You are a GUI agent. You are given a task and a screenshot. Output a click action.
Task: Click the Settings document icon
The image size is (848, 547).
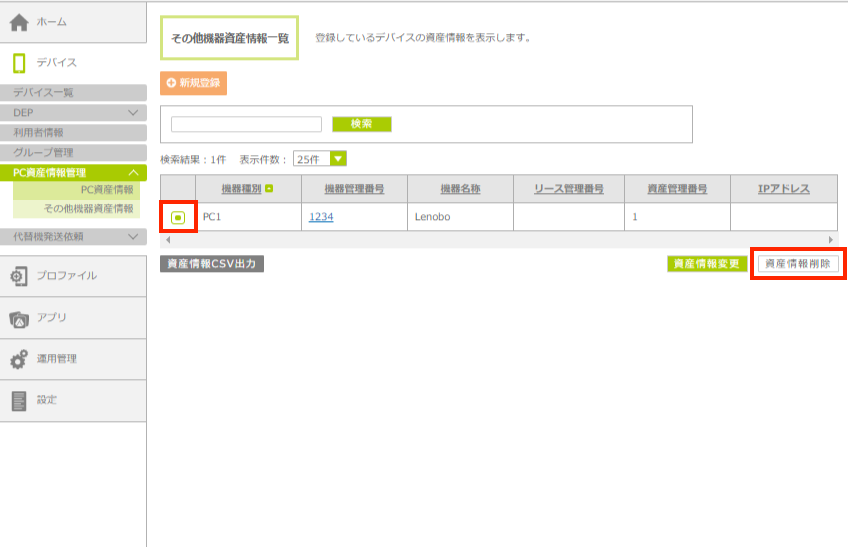[18, 400]
